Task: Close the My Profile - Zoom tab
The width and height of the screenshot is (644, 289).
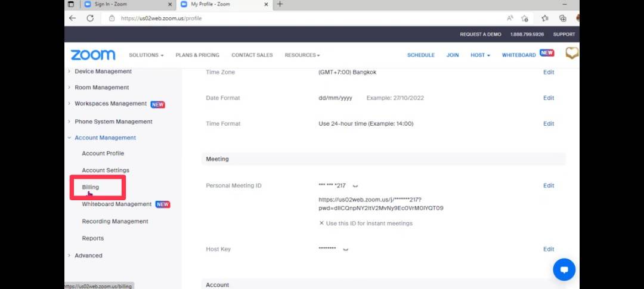Action: [x=266, y=4]
